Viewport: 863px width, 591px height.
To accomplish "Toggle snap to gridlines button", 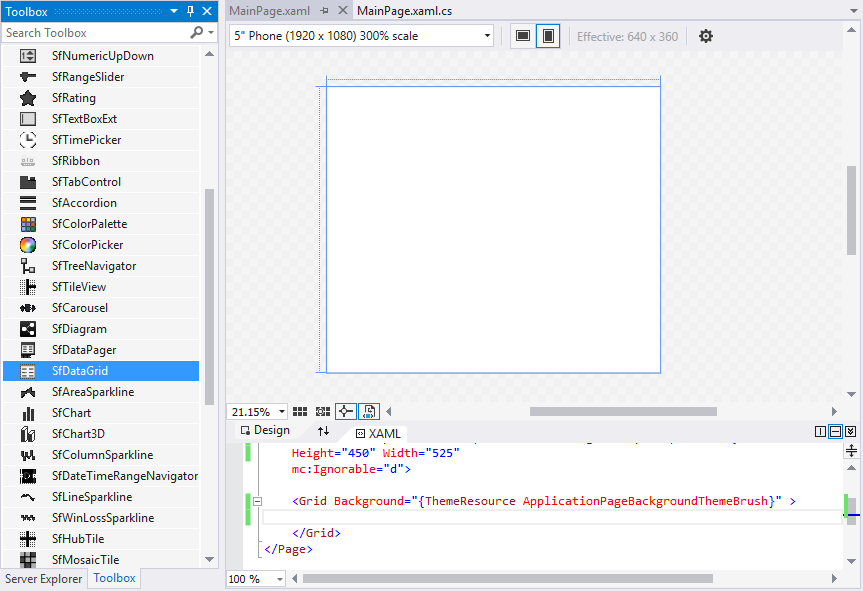I will click(x=323, y=412).
